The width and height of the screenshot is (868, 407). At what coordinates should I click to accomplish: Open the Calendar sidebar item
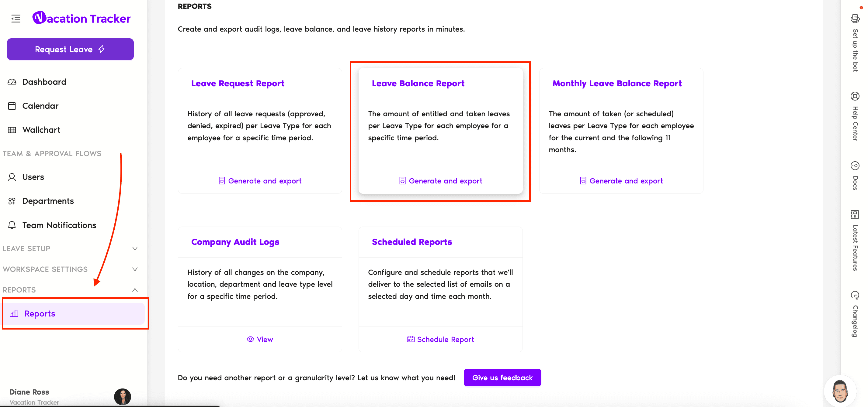(x=40, y=106)
